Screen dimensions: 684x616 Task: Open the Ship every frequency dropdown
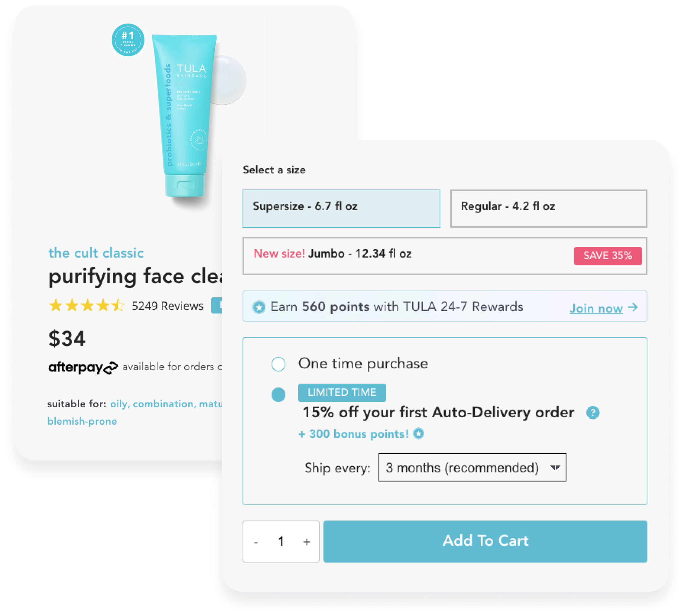(472, 468)
